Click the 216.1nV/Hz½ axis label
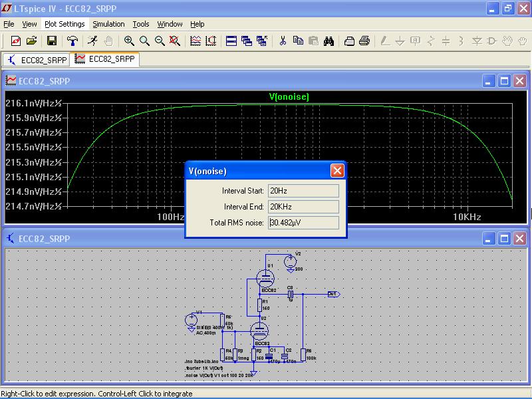Image resolution: width=532 pixels, height=399 pixels. 34,103
